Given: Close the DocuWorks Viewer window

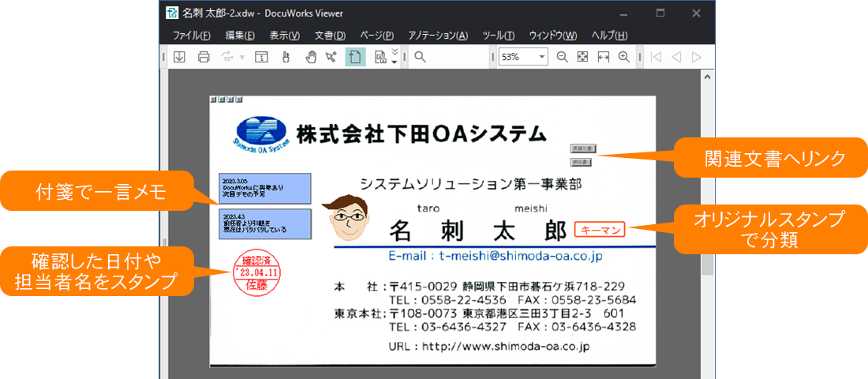Looking at the screenshot, I should click(x=697, y=13).
